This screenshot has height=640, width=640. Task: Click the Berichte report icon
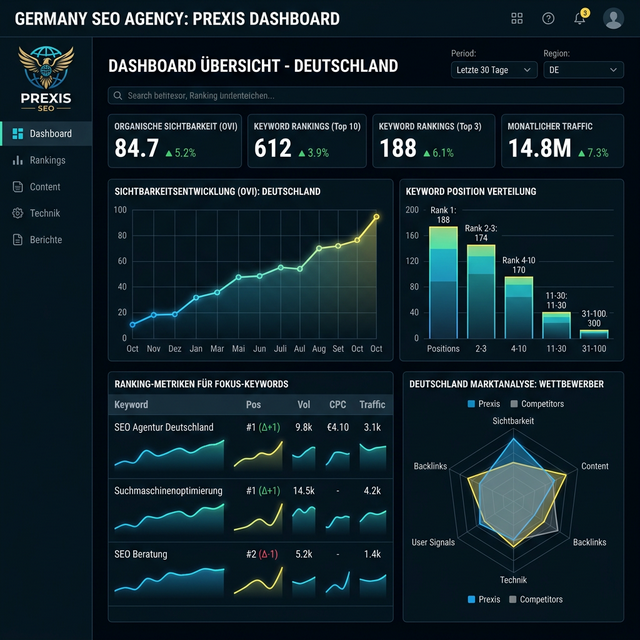(18, 240)
